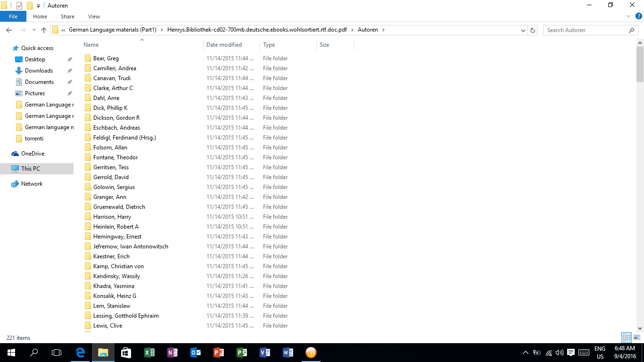The height and width of the screenshot is (362, 644).
Task: Click the scrollbar down arrow
Action: point(640,329)
